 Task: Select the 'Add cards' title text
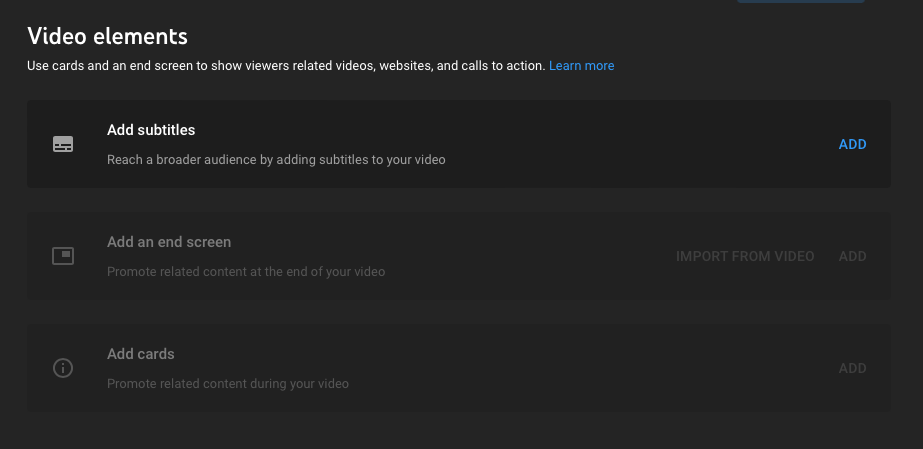coord(141,354)
